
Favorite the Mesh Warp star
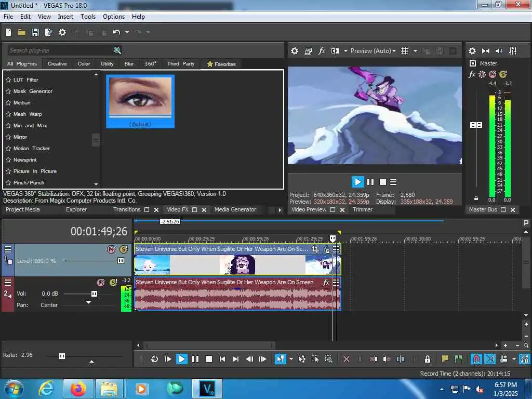[8, 114]
